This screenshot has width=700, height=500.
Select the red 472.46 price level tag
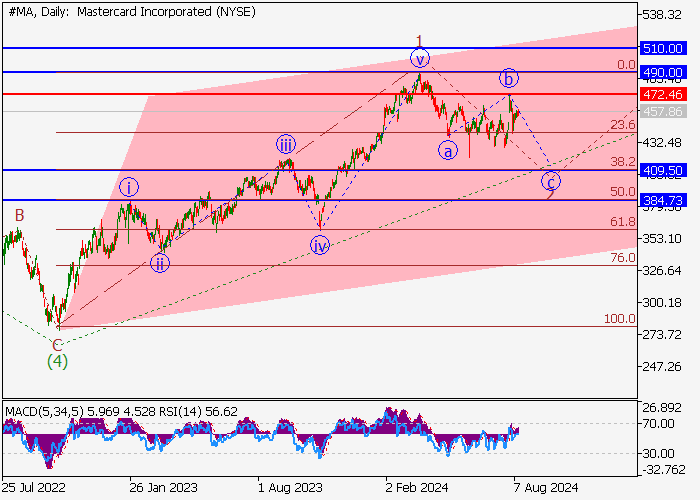click(662, 94)
